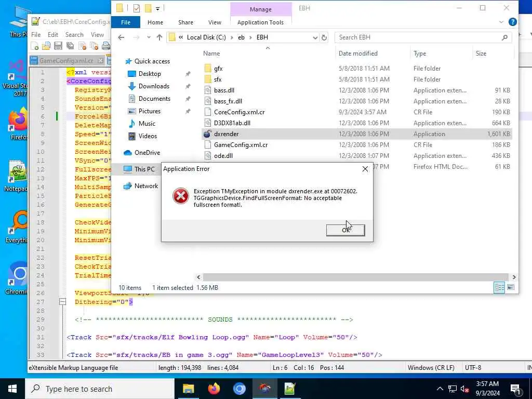The image size is (532, 399).
Task: Click the search magnifier icon in Explorer
Action: (x=504, y=37)
